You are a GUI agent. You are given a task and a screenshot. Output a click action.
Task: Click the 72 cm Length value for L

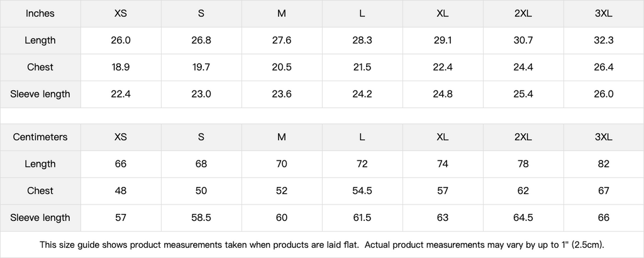[362, 164]
